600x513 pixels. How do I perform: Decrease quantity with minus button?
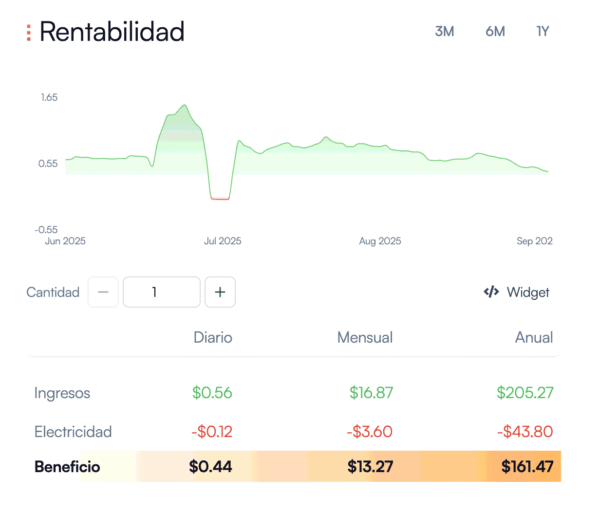pos(103,292)
